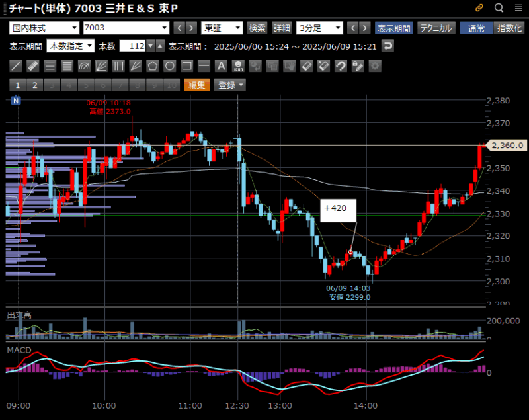The height and width of the screenshot is (420, 529).
Task: Select the horizontal line tool
Action: click(x=204, y=65)
